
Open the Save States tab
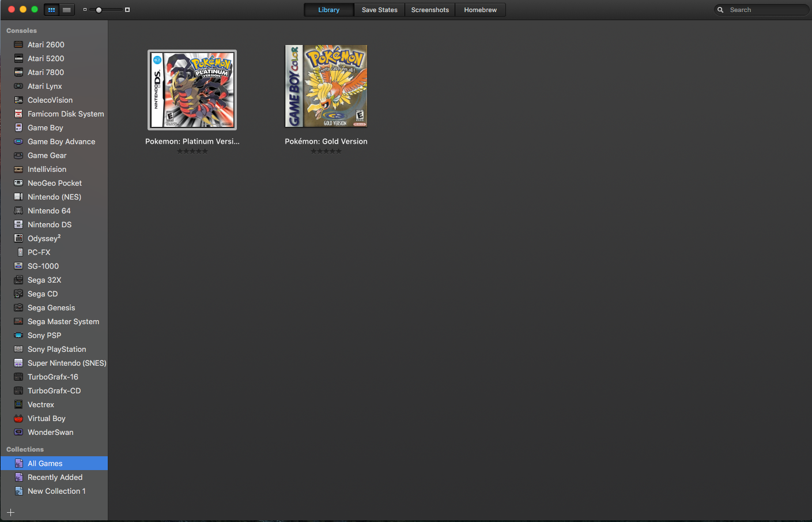(x=379, y=9)
